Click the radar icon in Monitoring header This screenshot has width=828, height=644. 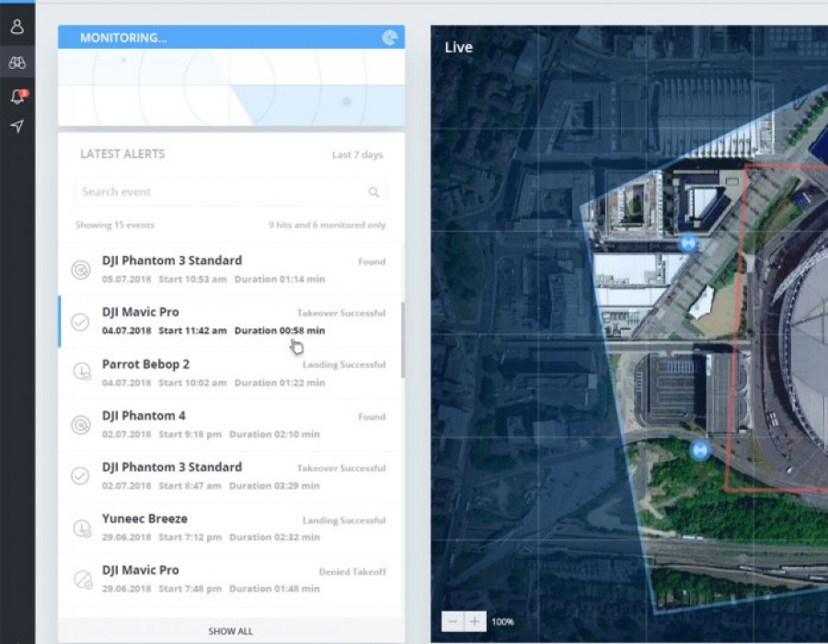click(x=390, y=38)
